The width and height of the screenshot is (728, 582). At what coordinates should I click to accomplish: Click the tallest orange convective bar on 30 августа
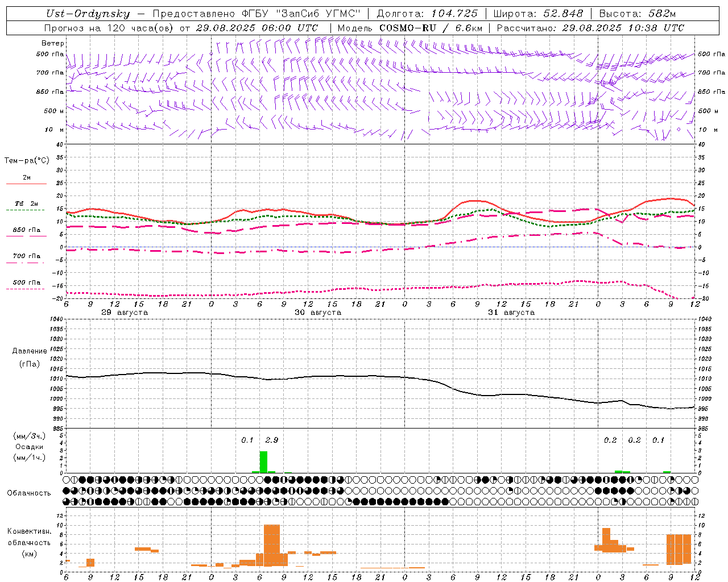pos(272,546)
